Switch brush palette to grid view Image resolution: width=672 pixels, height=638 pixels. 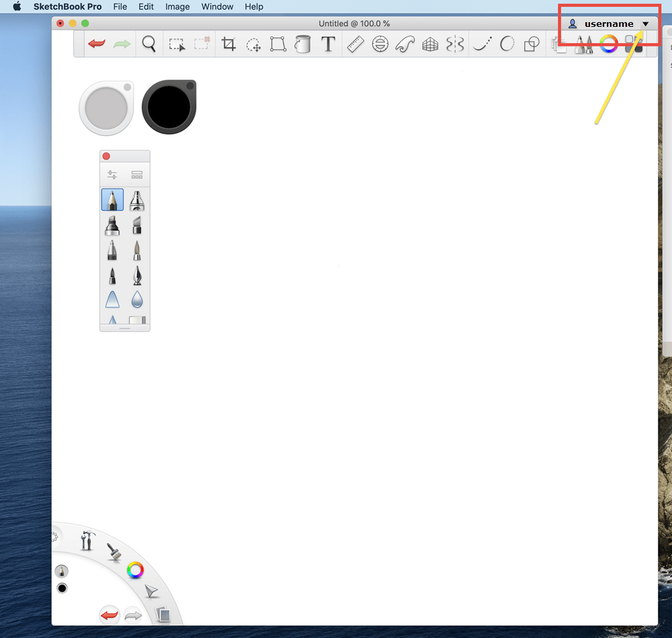(137, 174)
